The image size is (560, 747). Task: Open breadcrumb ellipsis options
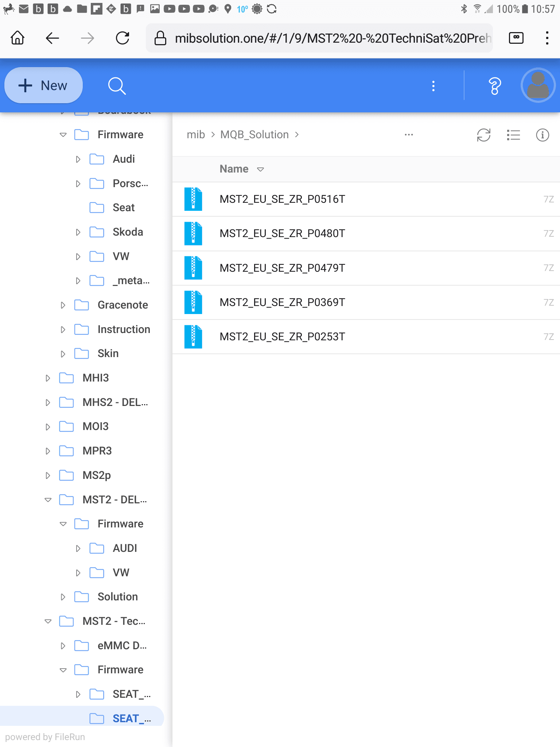[409, 135]
